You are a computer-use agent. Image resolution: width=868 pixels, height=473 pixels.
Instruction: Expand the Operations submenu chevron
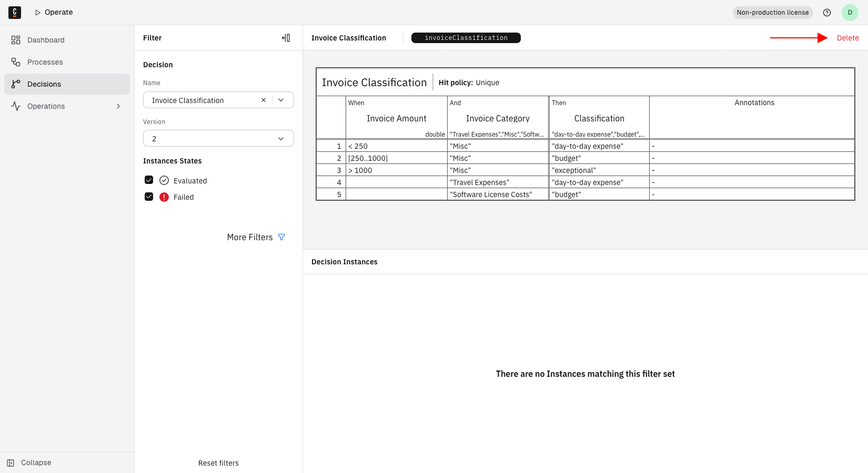118,106
